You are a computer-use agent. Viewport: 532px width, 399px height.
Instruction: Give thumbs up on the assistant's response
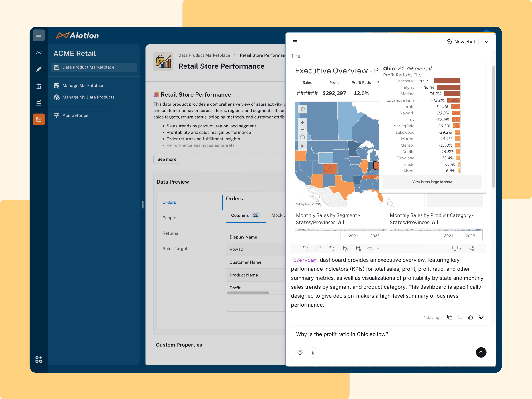tap(471, 317)
